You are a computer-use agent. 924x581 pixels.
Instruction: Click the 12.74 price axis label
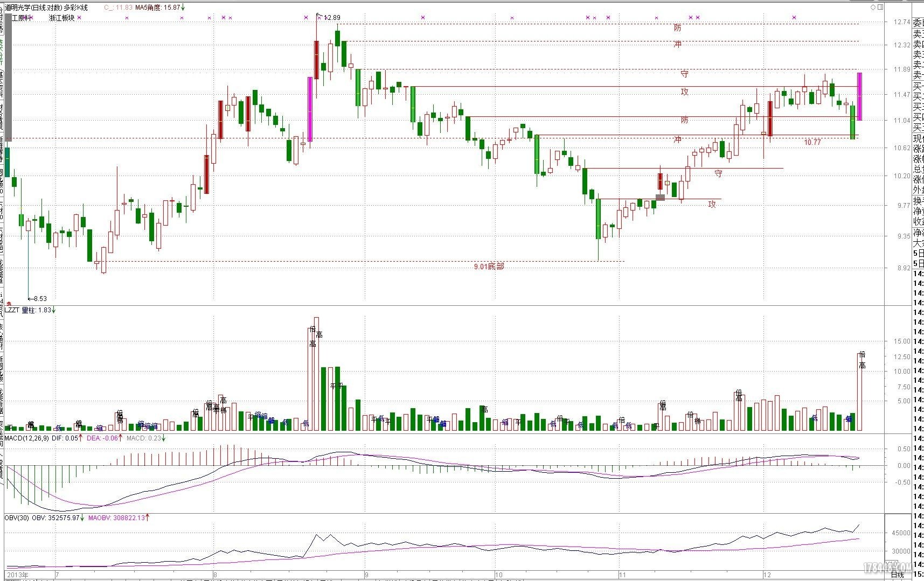(901, 22)
